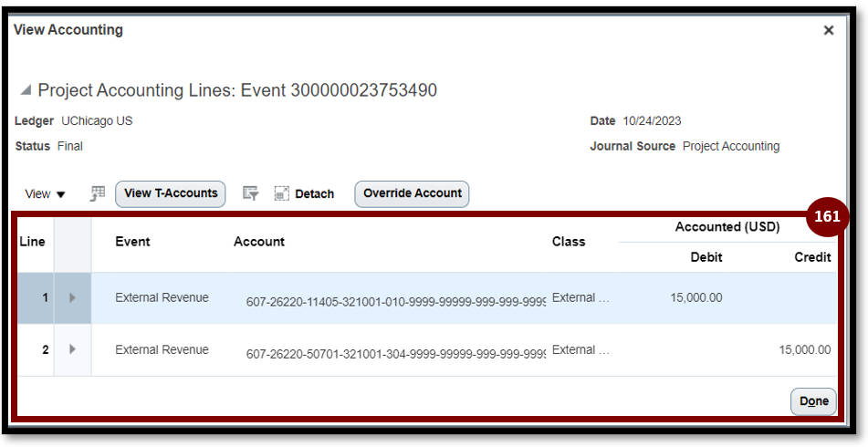868x447 pixels.
Task: Expand details for line 1
Action: click(x=72, y=297)
